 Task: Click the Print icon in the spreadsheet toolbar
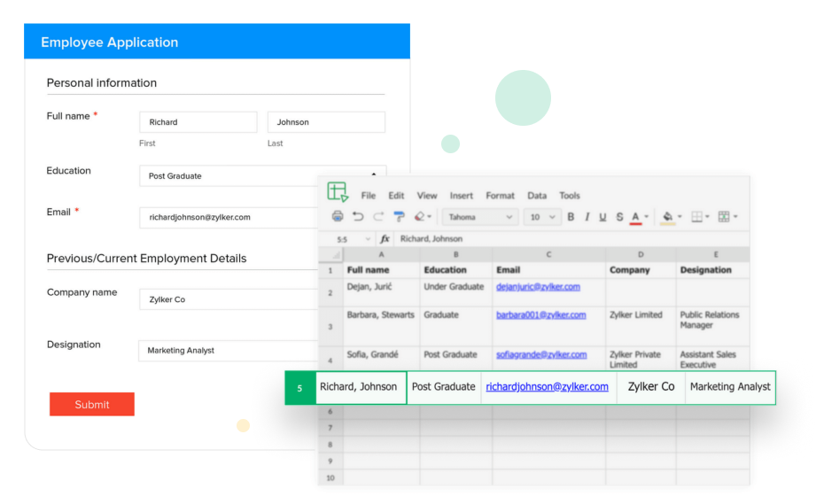[x=338, y=217]
